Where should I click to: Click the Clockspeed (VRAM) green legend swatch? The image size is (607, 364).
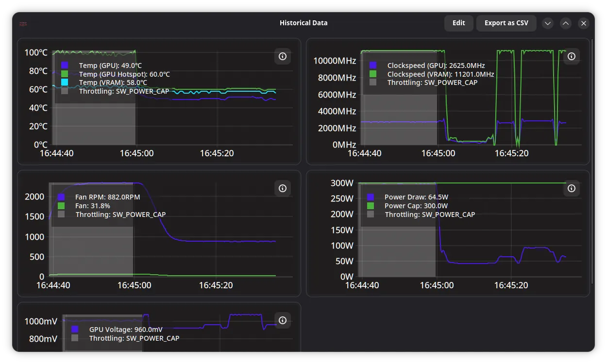[x=373, y=74]
